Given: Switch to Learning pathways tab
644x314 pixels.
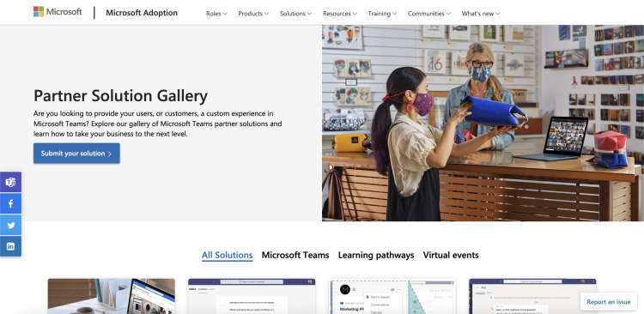Looking at the screenshot, I should 376,256.
